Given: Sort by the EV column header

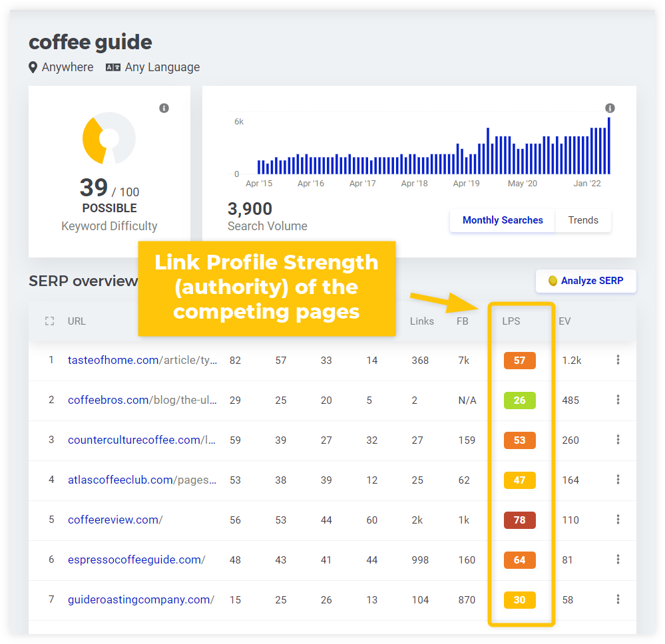Looking at the screenshot, I should click(564, 321).
